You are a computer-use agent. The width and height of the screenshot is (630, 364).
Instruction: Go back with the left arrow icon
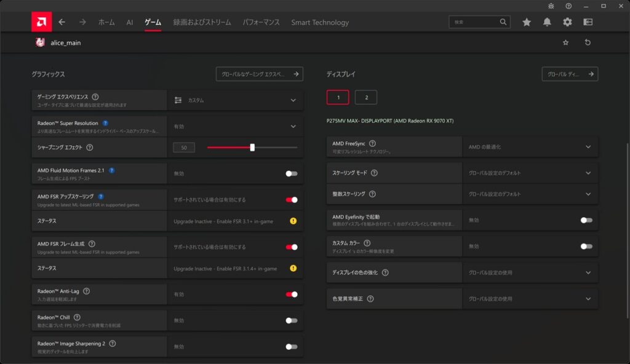[x=62, y=22]
